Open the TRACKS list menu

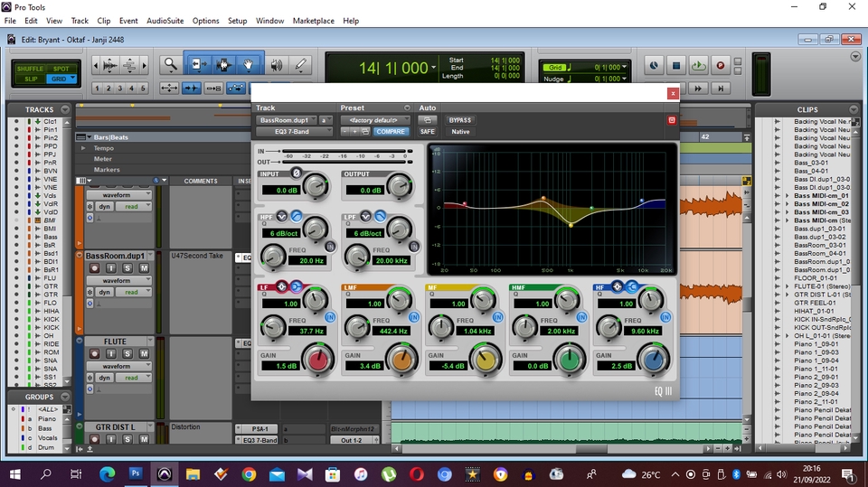pos(65,109)
